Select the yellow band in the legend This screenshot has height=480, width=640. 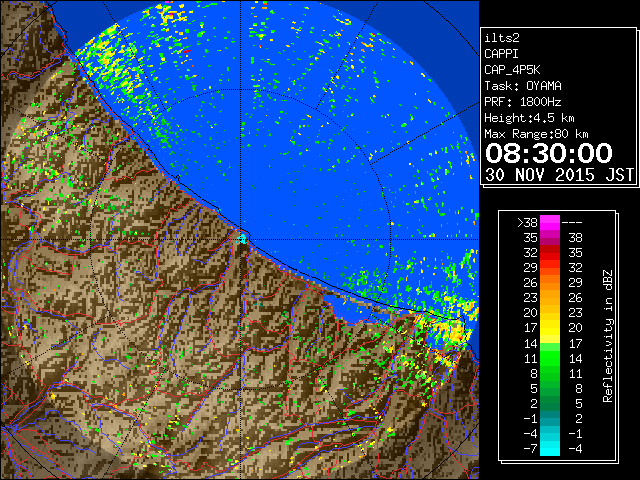click(x=550, y=328)
